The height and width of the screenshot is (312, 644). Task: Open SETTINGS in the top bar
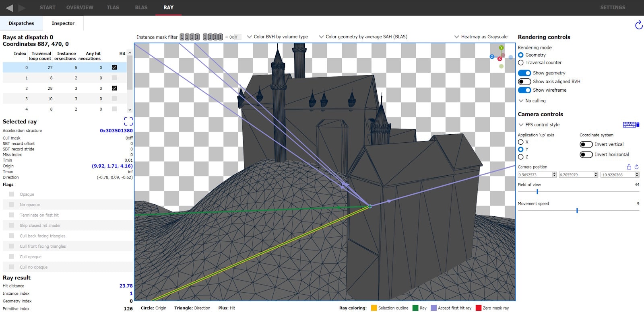[x=613, y=8]
